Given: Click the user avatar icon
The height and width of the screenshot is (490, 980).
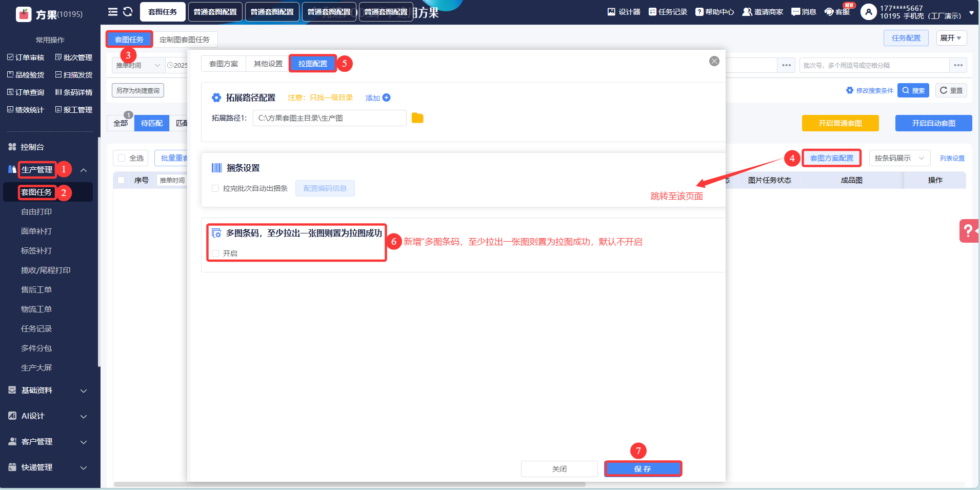Looking at the screenshot, I should tap(869, 12).
